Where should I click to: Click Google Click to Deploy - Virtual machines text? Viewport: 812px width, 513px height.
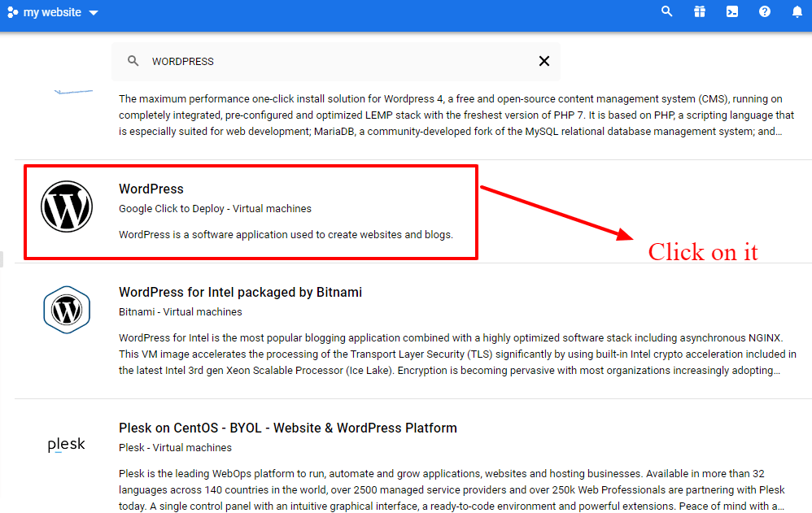pyautogui.click(x=215, y=209)
